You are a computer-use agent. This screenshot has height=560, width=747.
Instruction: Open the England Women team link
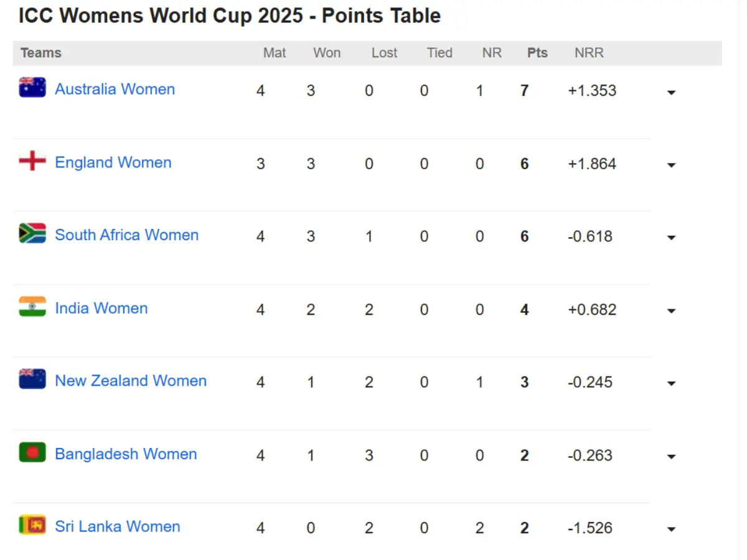coord(113,162)
